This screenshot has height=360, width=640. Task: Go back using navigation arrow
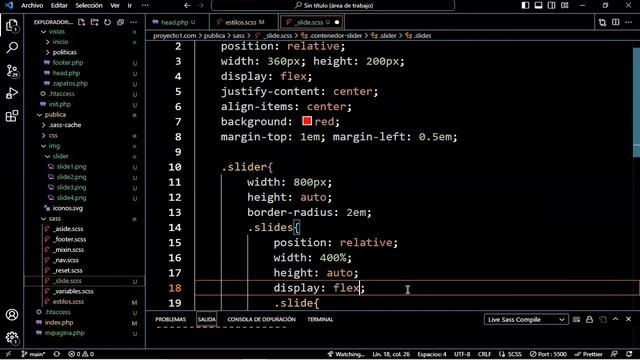tap(187, 5)
